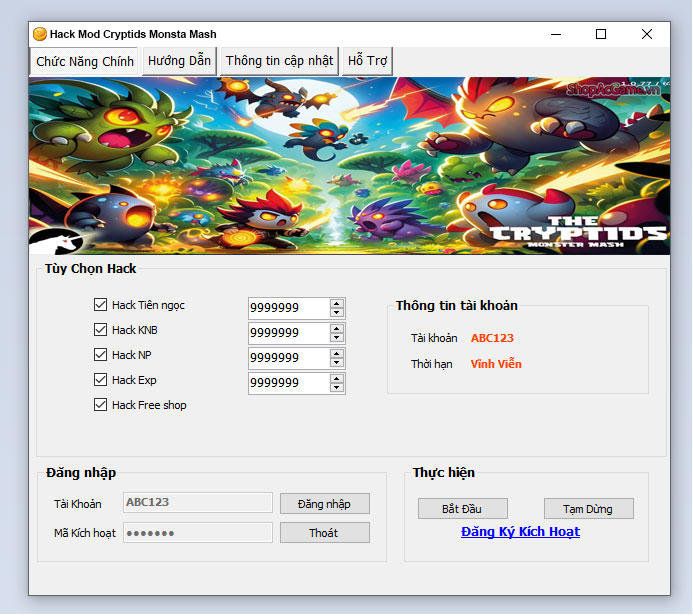Increase Hack Tiên ngọc value with up arrow

pyautogui.click(x=337, y=303)
